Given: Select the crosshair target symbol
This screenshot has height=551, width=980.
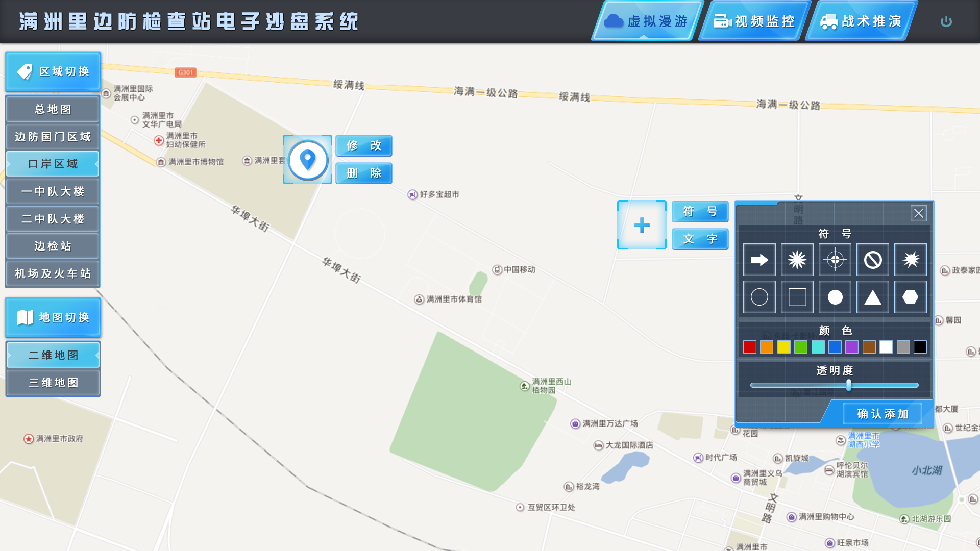Looking at the screenshot, I should pyautogui.click(x=835, y=260).
